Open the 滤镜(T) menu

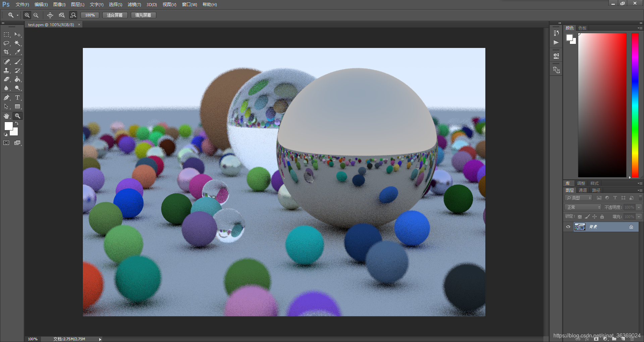134,5
